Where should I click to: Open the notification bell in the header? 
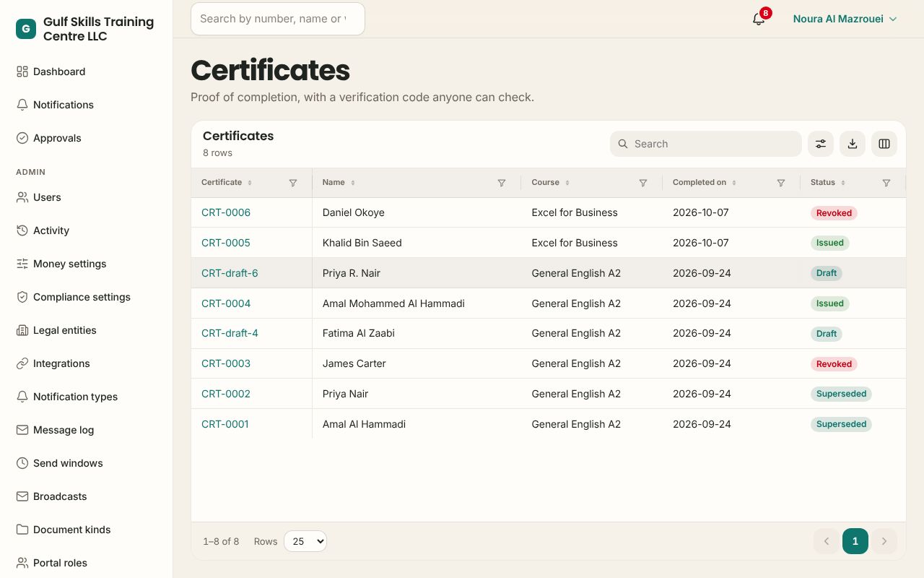(x=759, y=19)
